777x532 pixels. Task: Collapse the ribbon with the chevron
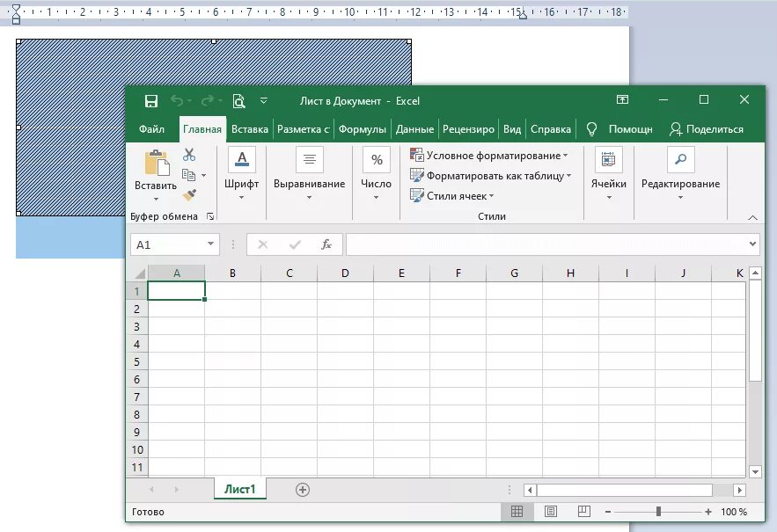tap(752, 217)
